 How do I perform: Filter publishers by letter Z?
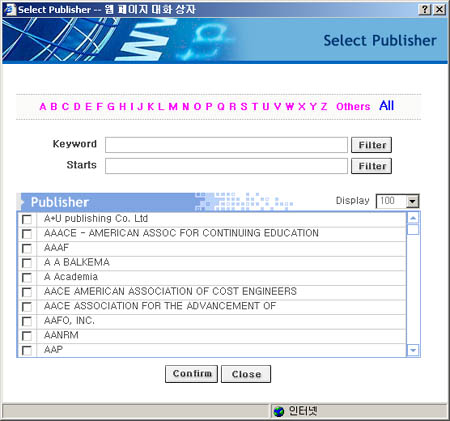[x=324, y=107]
